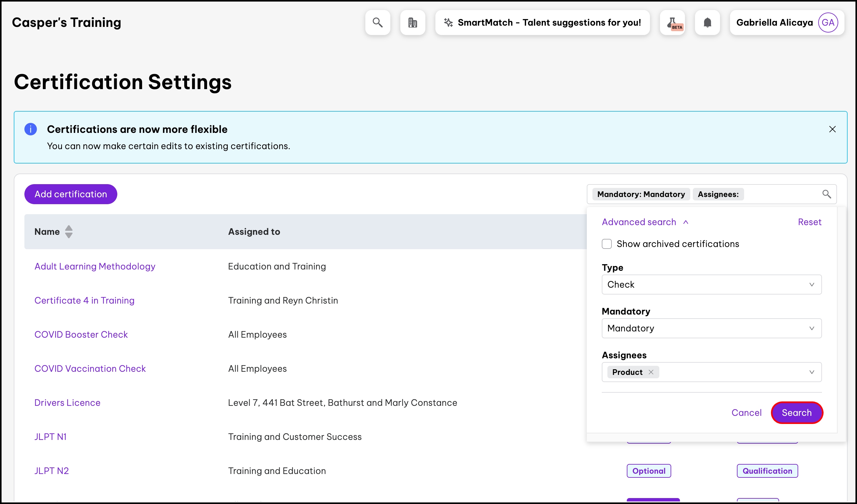
Task: Open the Drivers Licence certification
Action: [x=67, y=403]
